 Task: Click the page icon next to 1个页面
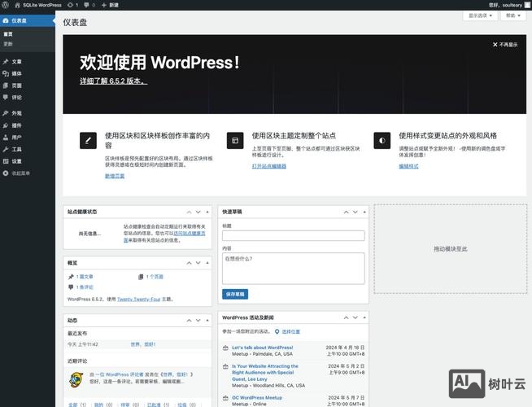coord(141,277)
